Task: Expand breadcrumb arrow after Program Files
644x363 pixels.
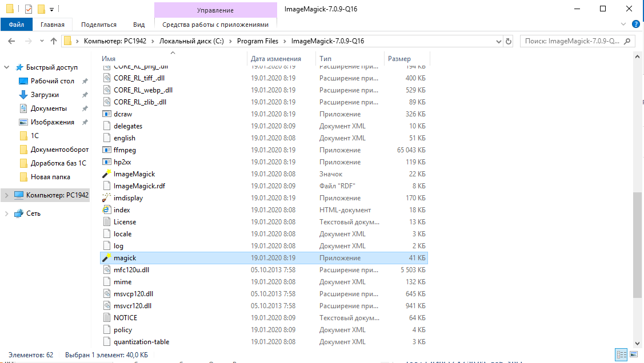Action: click(x=285, y=41)
